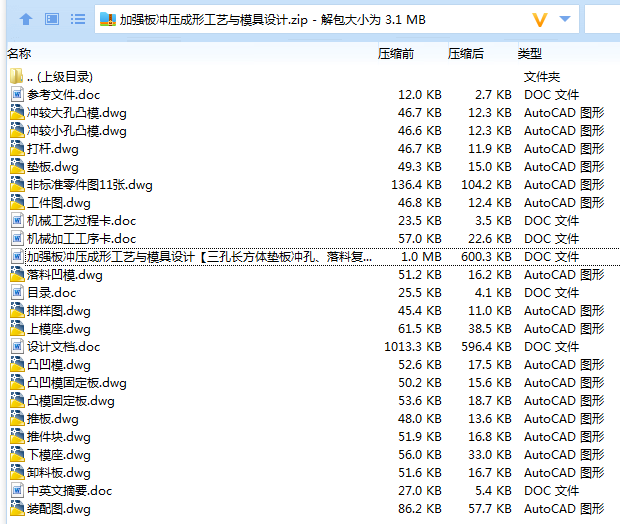Click the file name 打杆.dwg
This screenshot has height=524, width=620.
53,149
